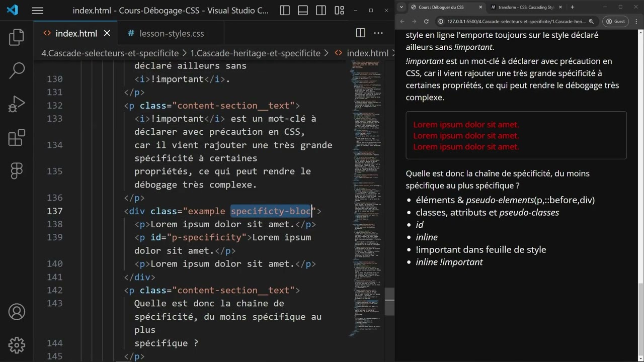Image resolution: width=644 pixels, height=362 pixels.
Task: Switch to the index.html editor tab
Action: (76, 33)
